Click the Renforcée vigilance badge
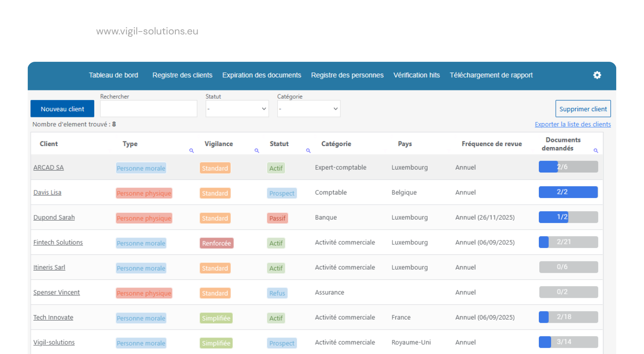Screen dimensions: 644x354 point(216,243)
